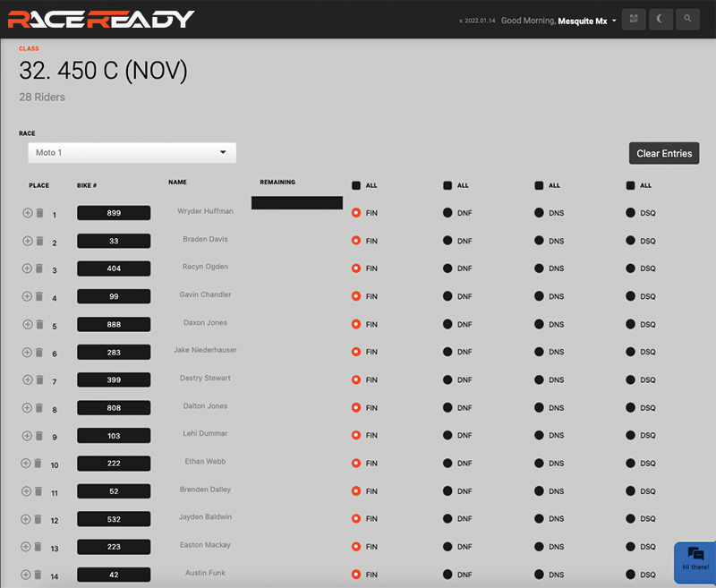Add entry plus icon for Dalton Jones row

click(x=27, y=408)
